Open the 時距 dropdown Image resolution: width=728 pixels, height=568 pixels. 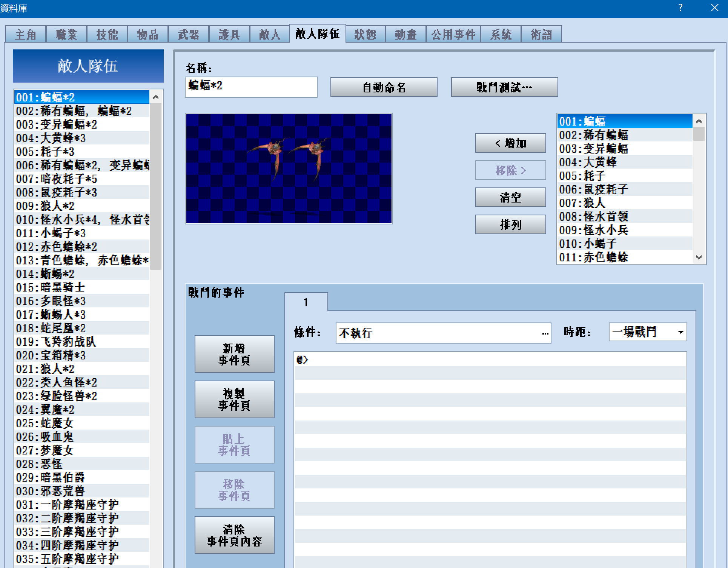648,332
